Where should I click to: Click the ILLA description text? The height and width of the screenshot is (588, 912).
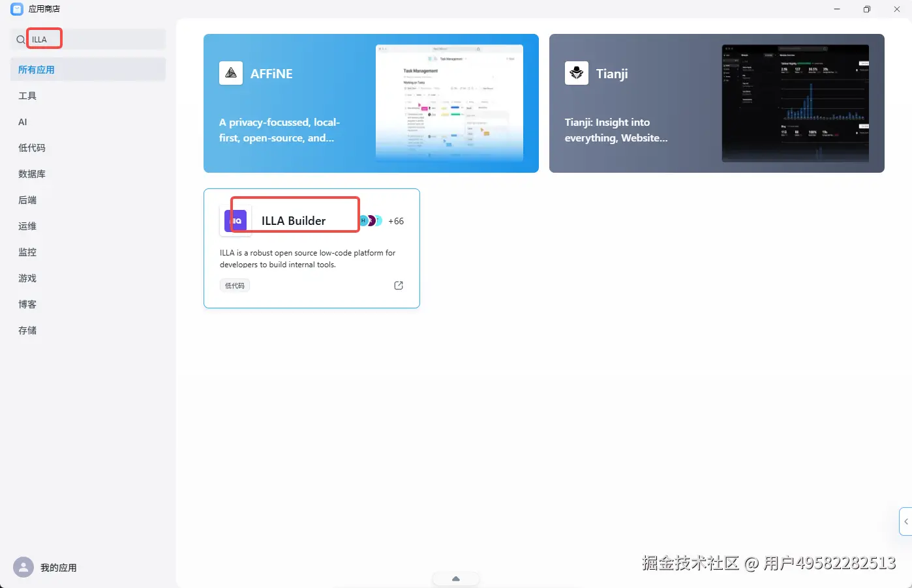(308, 259)
